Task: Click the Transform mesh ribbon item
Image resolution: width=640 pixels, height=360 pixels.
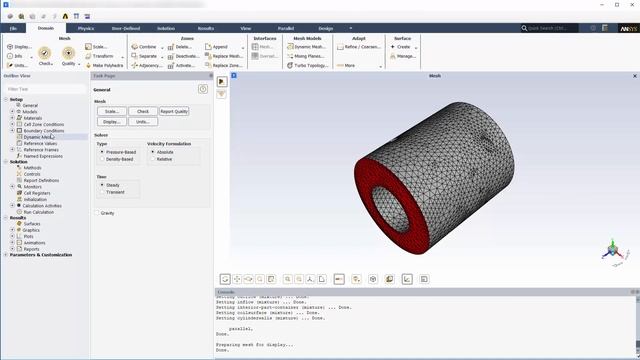Action: click(x=99, y=56)
